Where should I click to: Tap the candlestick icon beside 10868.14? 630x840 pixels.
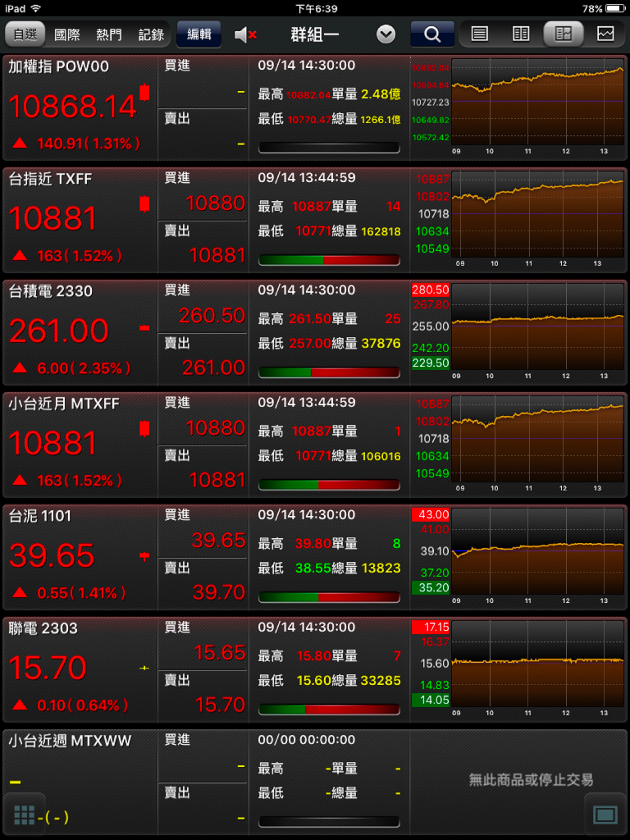click(x=144, y=92)
